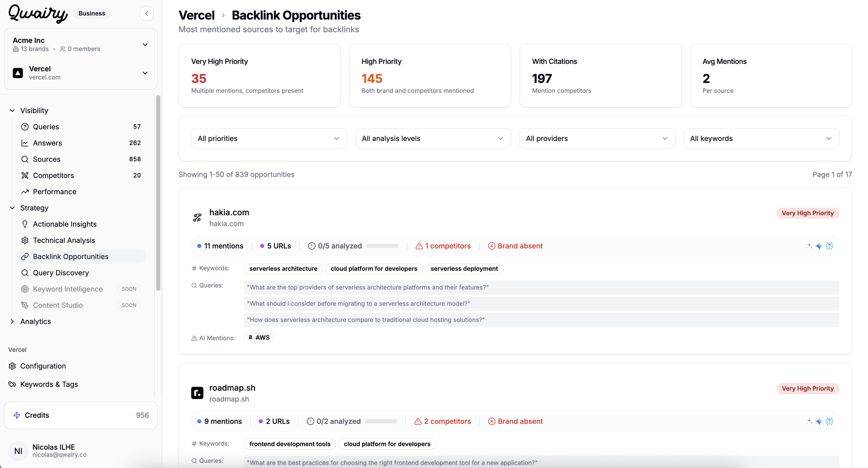The height and width of the screenshot is (468, 868).
Task: Collapse the sidebar with the chevron button
Action: 146,14
